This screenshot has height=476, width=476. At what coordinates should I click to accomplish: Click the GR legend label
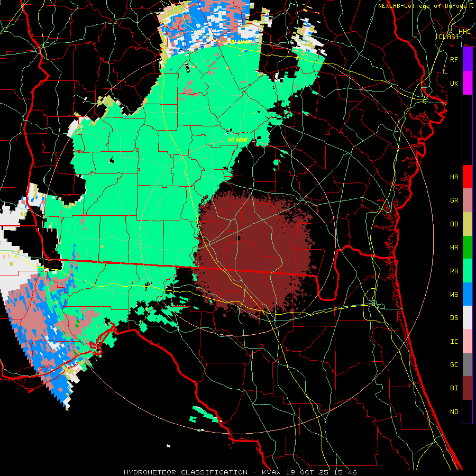pyautogui.click(x=454, y=200)
